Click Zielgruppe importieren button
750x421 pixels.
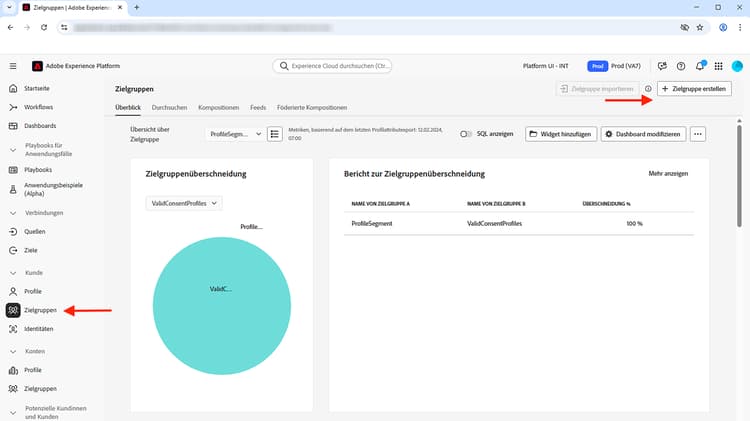[x=597, y=89]
